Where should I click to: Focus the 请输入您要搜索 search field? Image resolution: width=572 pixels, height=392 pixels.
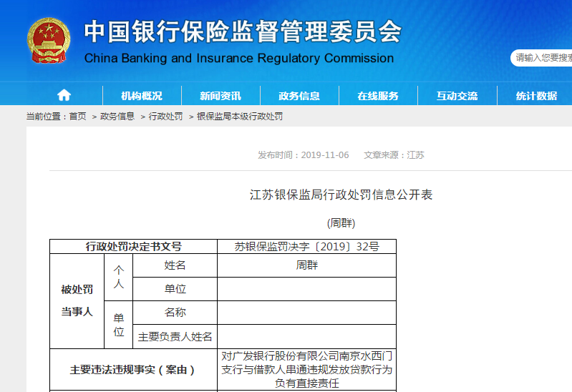pyautogui.click(x=541, y=58)
